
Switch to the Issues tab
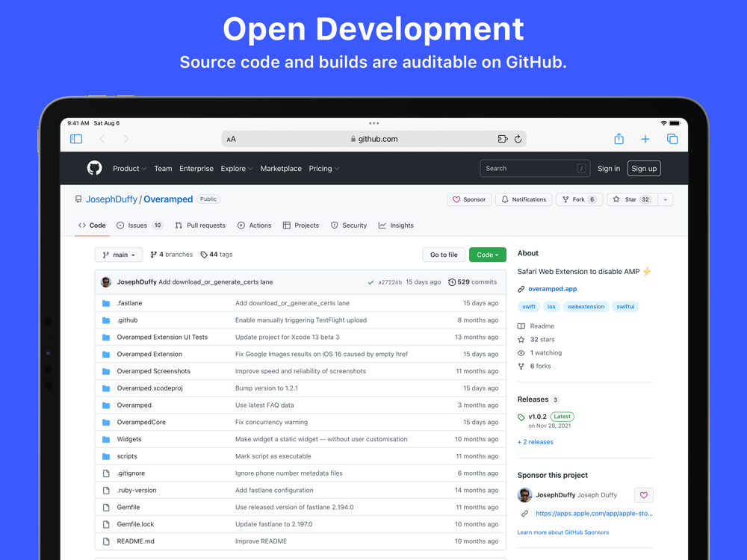pos(140,225)
